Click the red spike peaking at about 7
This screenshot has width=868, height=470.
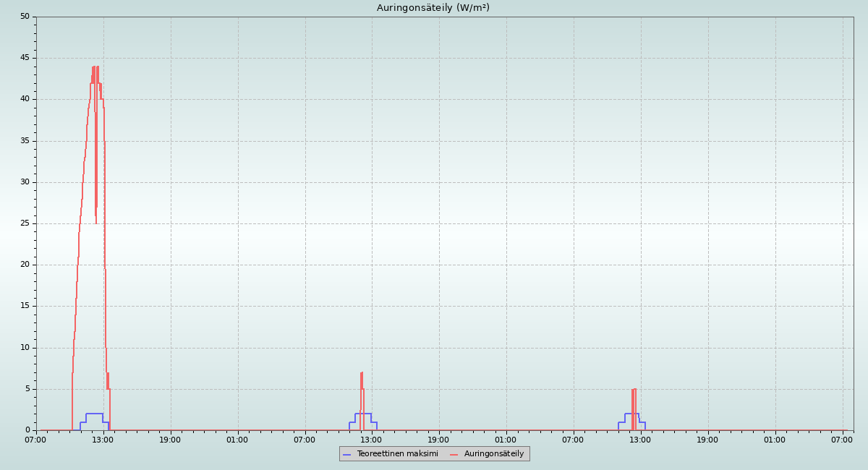[x=362, y=373]
